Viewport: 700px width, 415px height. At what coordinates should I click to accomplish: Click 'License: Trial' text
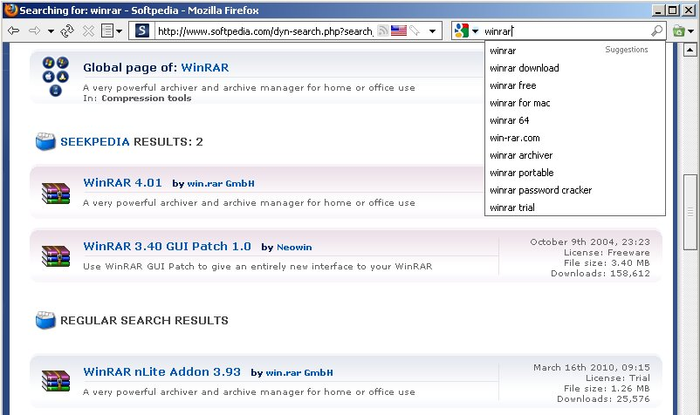618,378
